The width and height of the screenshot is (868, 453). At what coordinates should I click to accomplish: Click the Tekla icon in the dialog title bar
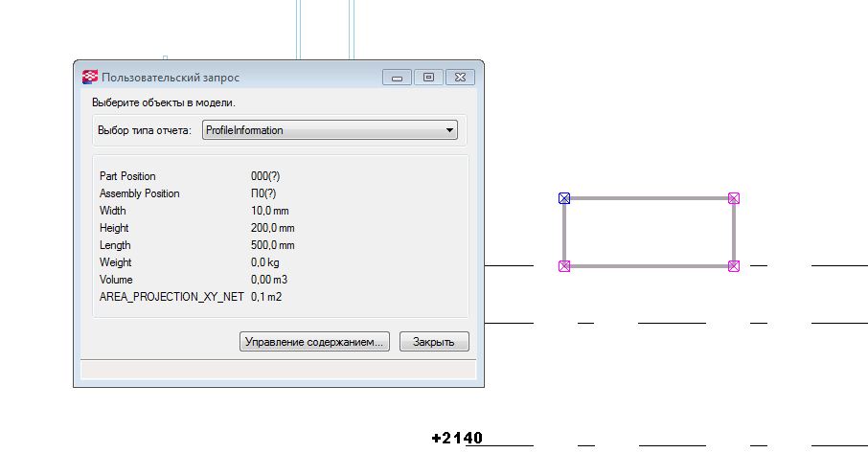(x=90, y=78)
